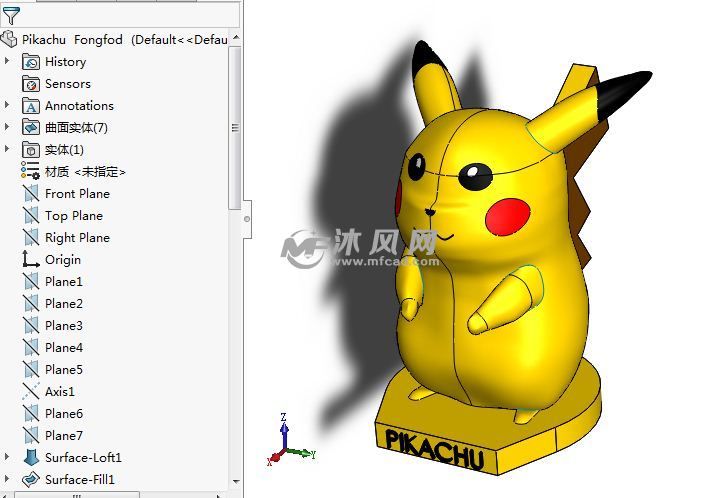The height and width of the screenshot is (498, 721).
Task: Select the Plane1 icon
Action: click(31, 281)
